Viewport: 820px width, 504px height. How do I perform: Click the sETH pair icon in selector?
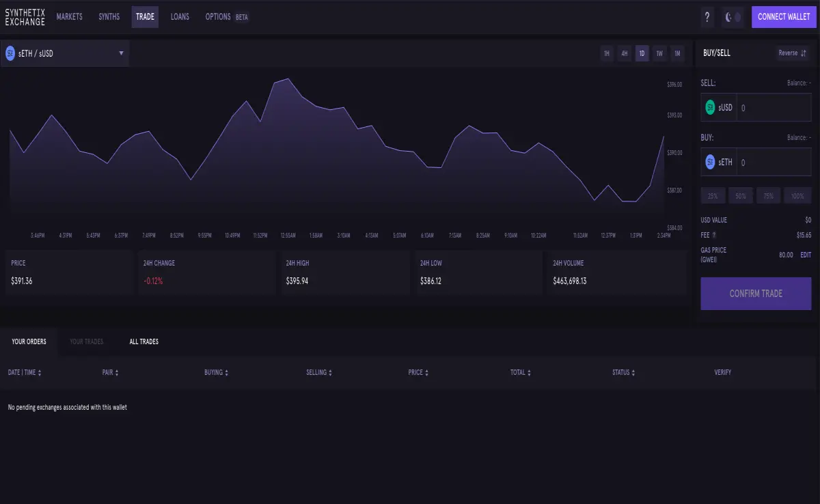(10, 53)
